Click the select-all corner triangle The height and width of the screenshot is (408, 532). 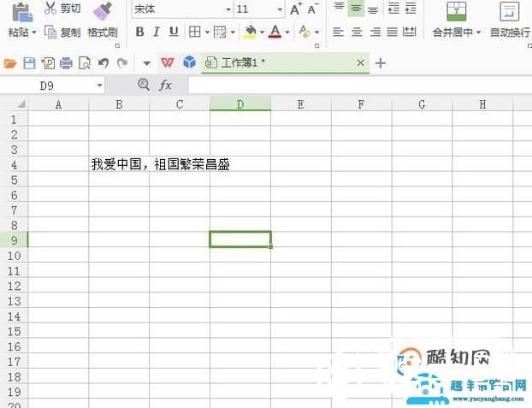(21, 103)
